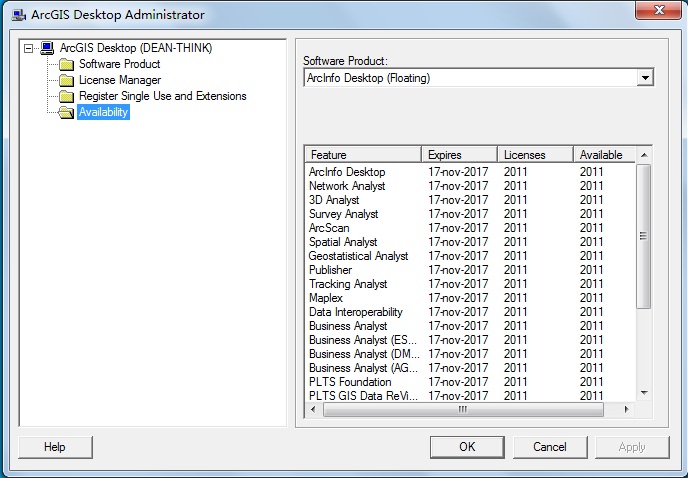The width and height of the screenshot is (688, 478).
Task: Click the vertical scrollbar up arrow
Action: pos(644,155)
